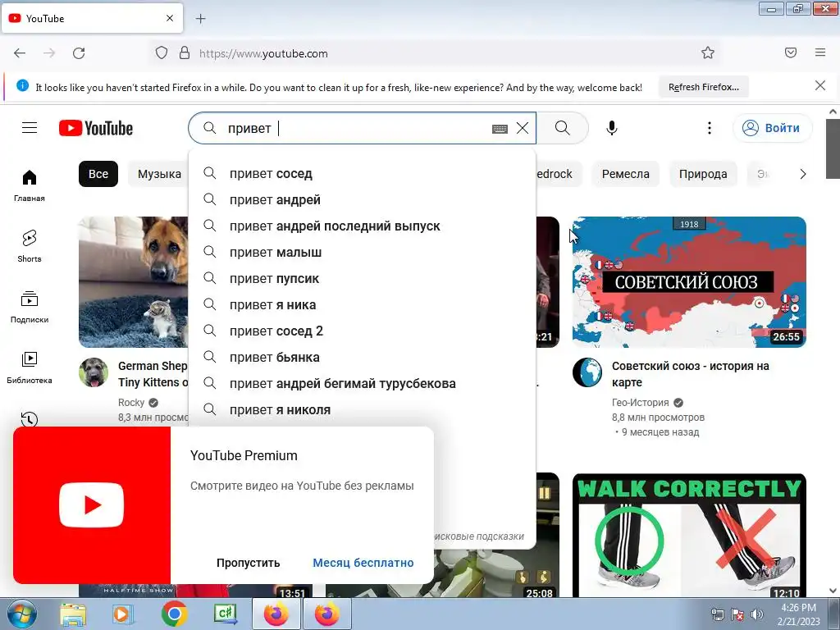Open Гео-История channel globe avatar

pyautogui.click(x=587, y=372)
